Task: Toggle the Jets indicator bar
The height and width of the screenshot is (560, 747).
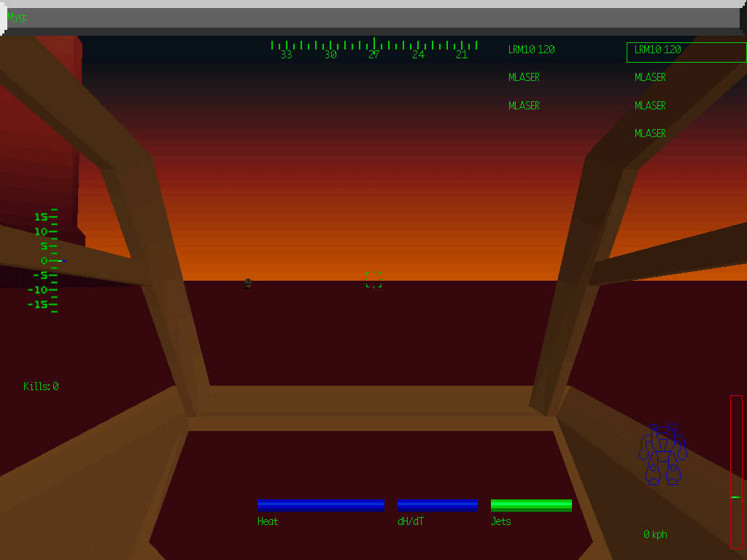Action: 531,504
